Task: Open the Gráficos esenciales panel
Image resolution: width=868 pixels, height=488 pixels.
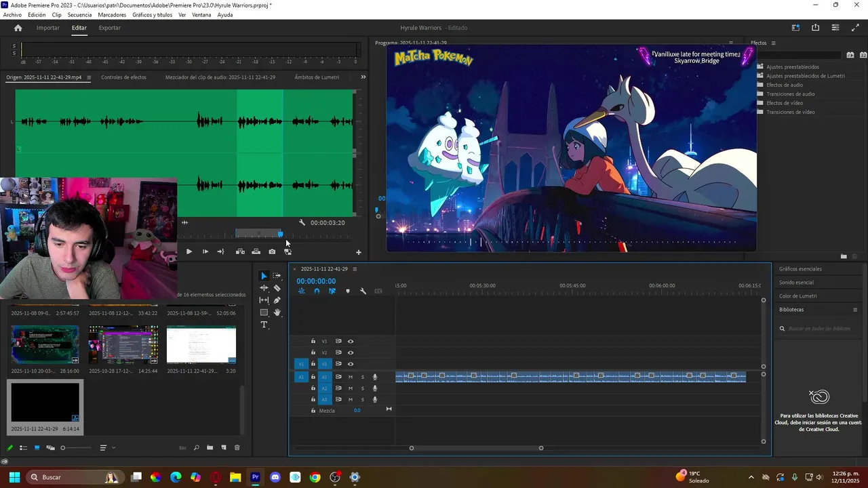Action: point(800,269)
